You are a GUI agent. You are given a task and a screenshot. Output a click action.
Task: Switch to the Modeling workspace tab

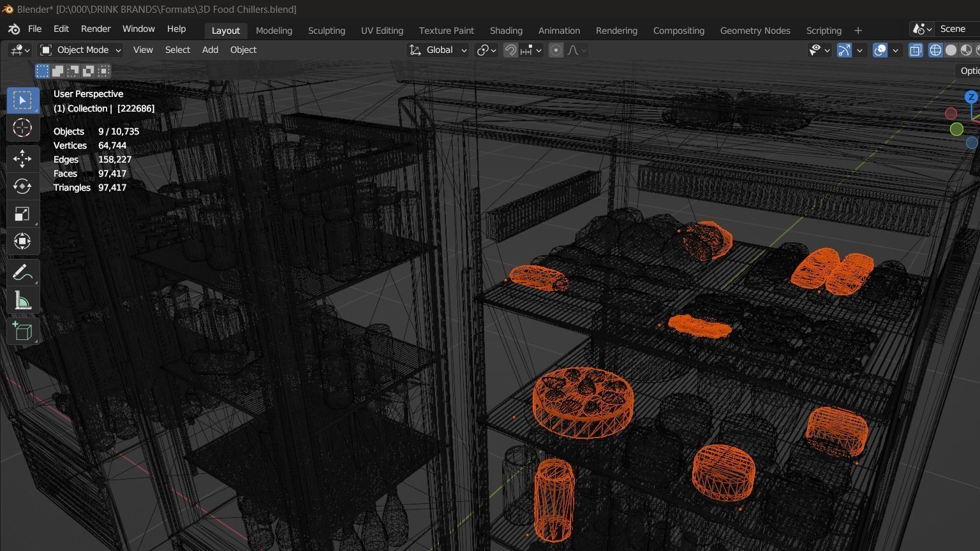274,31
